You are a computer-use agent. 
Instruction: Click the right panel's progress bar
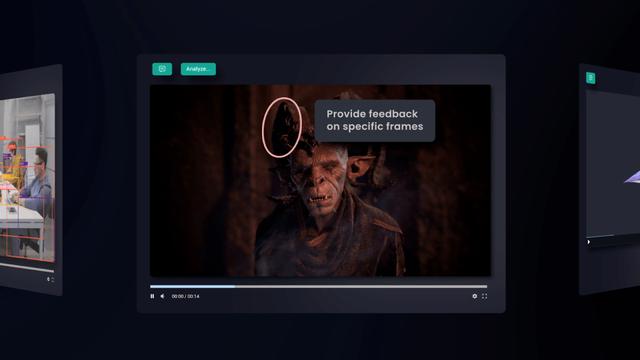[613, 236]
